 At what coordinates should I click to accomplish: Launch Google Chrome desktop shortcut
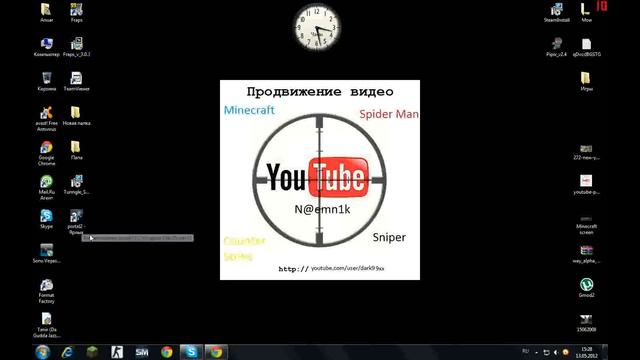(x=47, y=153)
